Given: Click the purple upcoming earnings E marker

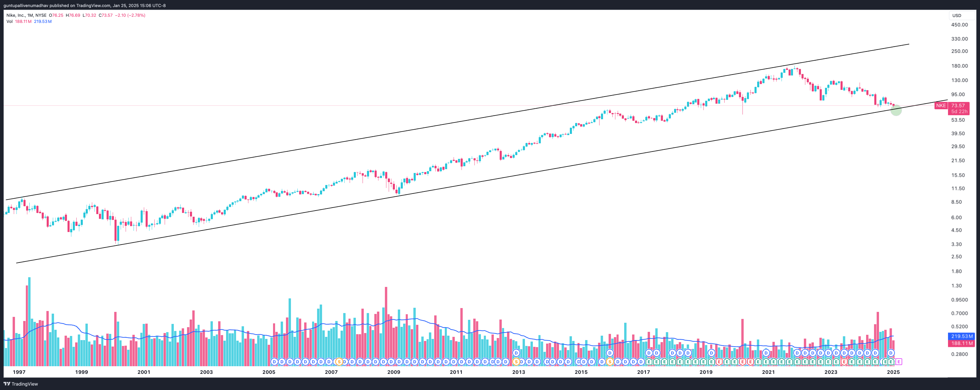Looking at the screenshot, I should [899, 362].
